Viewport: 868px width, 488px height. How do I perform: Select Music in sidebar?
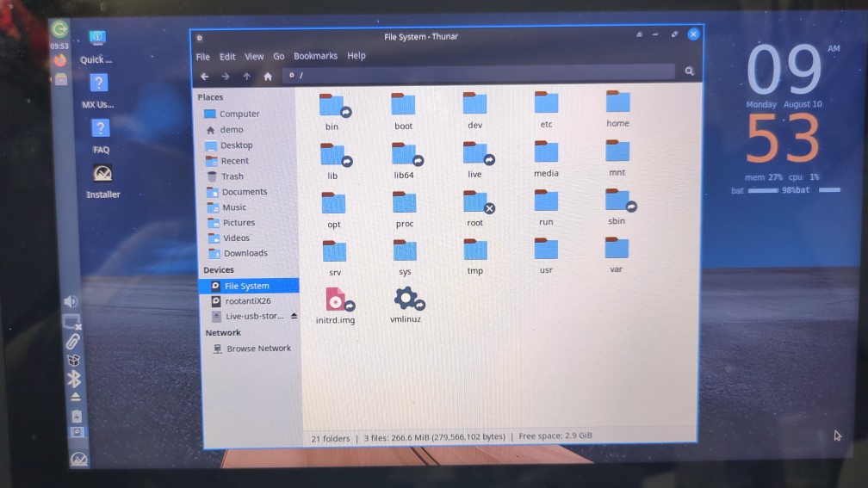coord(227,207)
